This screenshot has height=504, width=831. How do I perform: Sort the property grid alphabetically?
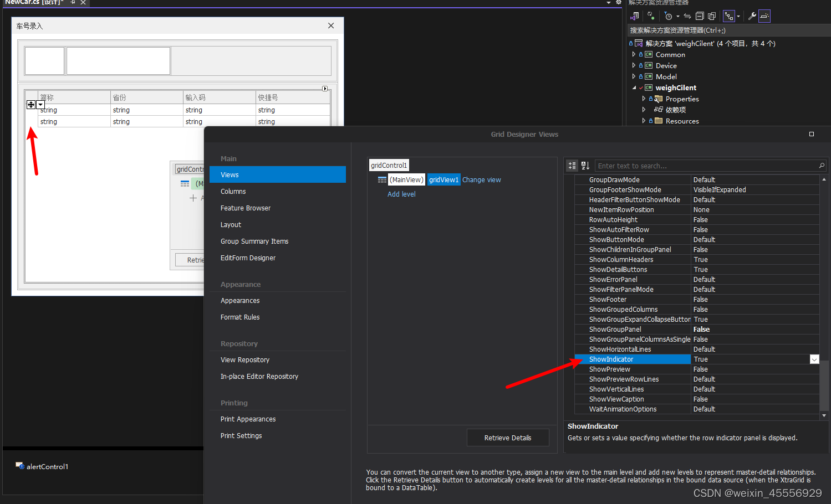pos(585,165)
